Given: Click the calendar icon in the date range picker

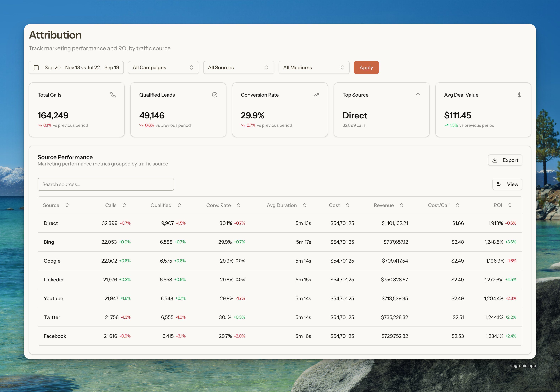Looking at the screenshot, I should 36,68.
